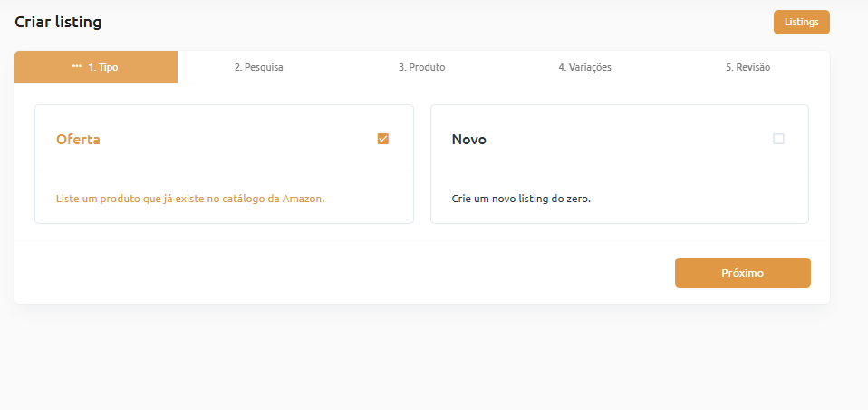Select the 1. Tipo step tab
The image size is (868, 410).
102,67
